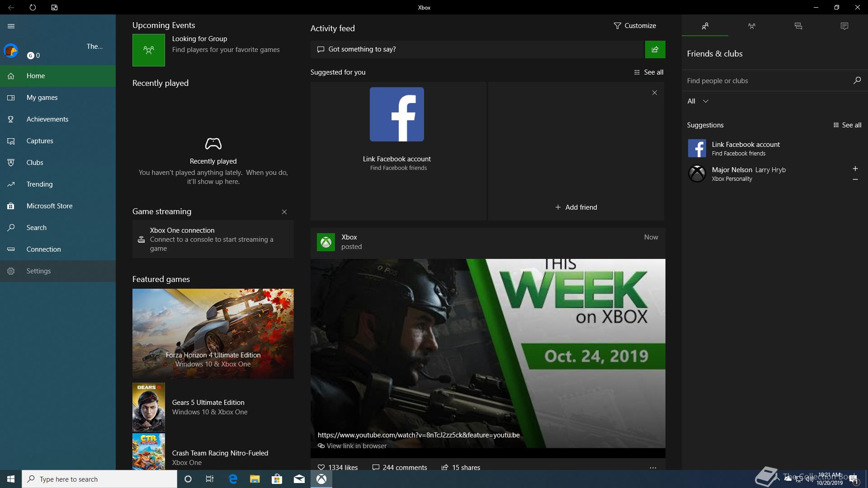Open Achievements section
The width and height of the screenshot is (868, 488).
tap(58, 119)
